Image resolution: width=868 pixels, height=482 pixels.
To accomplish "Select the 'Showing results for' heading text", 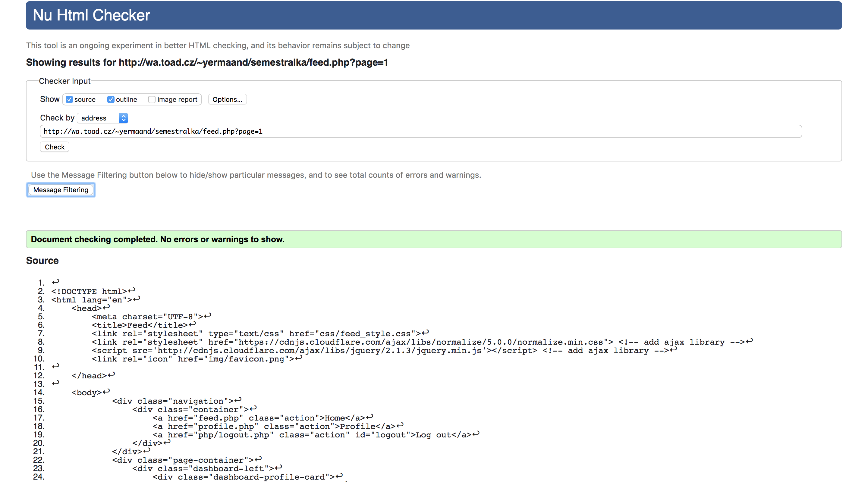I will click(207, 62).
